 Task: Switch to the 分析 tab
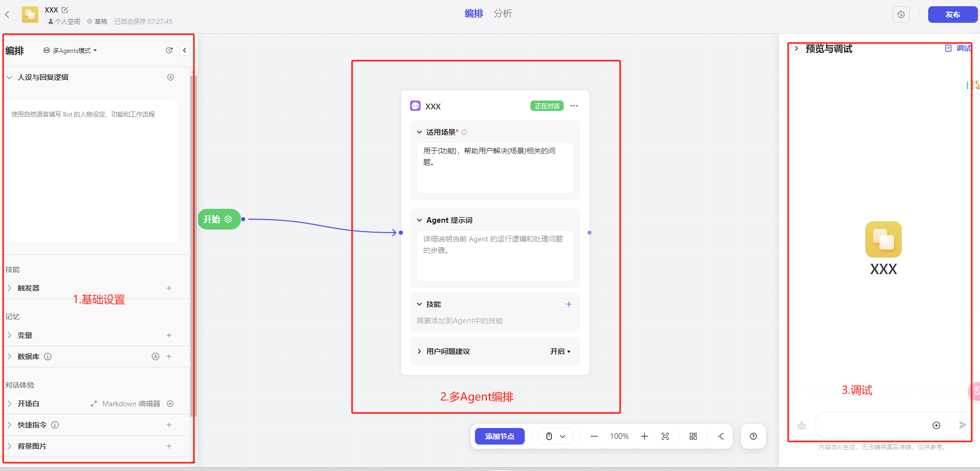(503, 13)
